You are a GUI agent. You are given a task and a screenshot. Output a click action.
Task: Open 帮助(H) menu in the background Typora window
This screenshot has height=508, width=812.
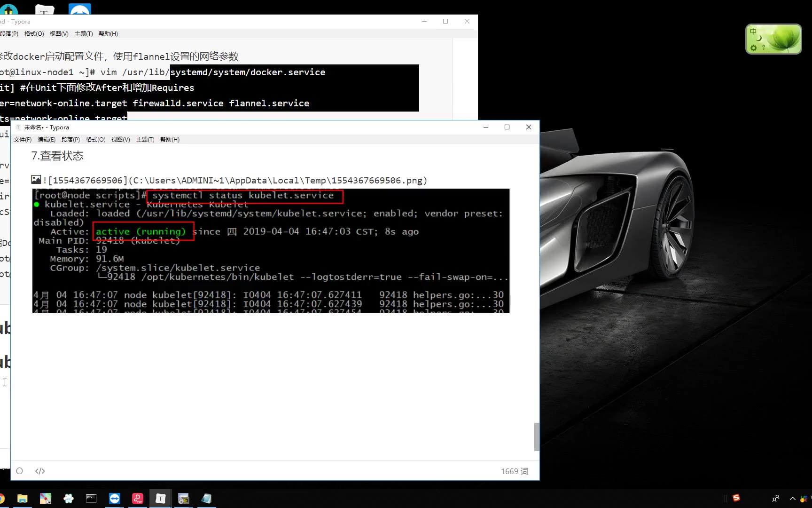point(108,34)
